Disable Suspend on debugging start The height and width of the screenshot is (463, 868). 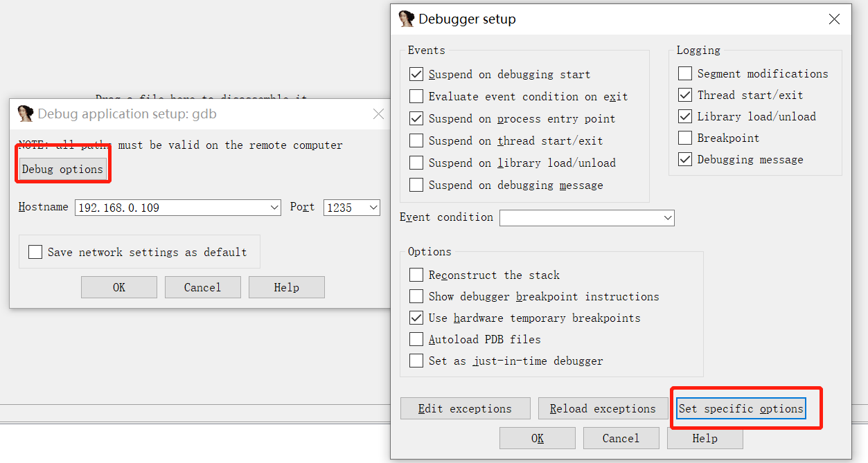[x=416, y=74]
